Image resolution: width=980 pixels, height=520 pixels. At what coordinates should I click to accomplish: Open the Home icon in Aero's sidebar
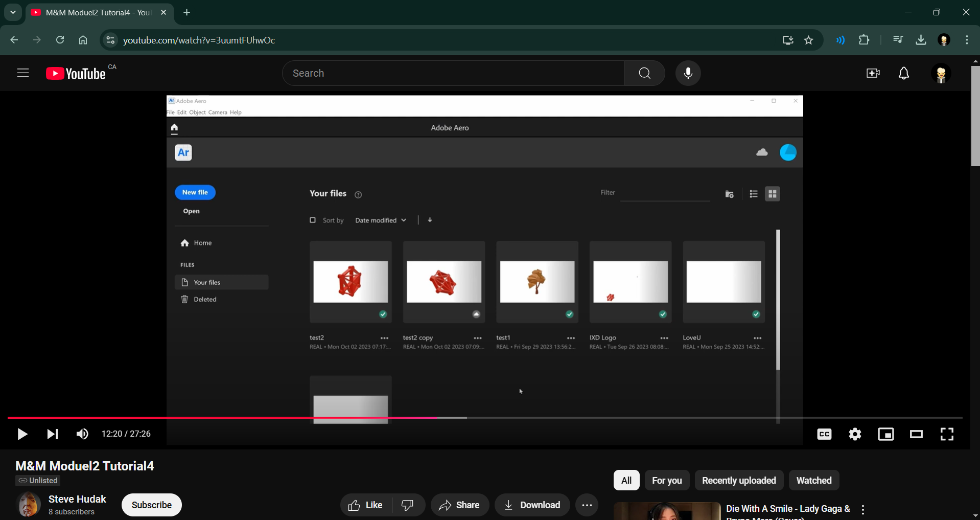(x=202, y=243)
